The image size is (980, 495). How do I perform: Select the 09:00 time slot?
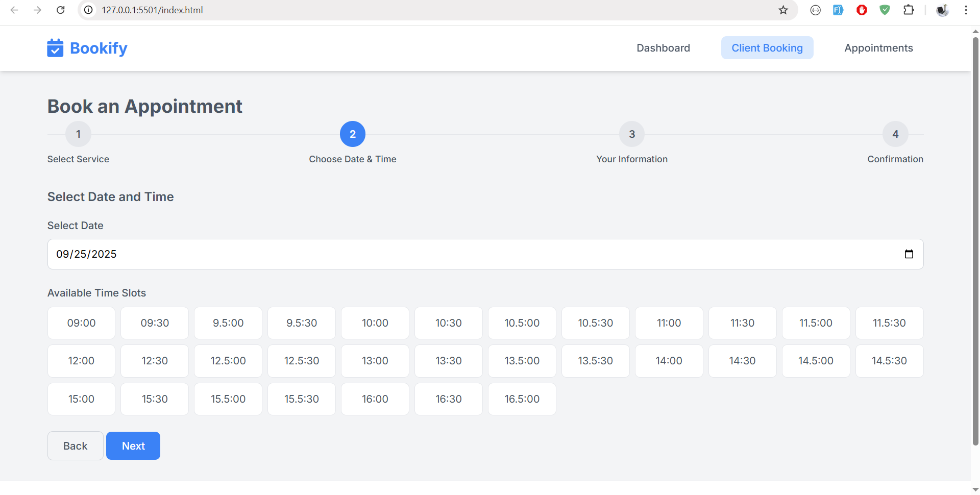tap(81, 323)
